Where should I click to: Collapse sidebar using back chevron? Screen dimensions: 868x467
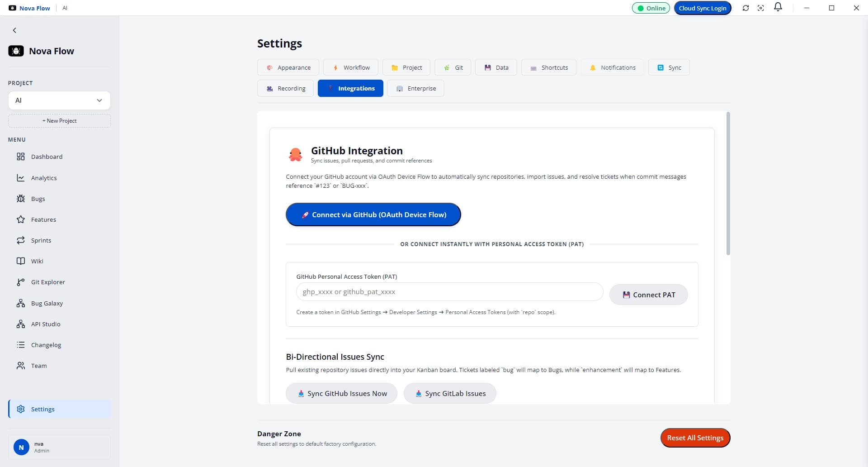(x=14, y=30)
